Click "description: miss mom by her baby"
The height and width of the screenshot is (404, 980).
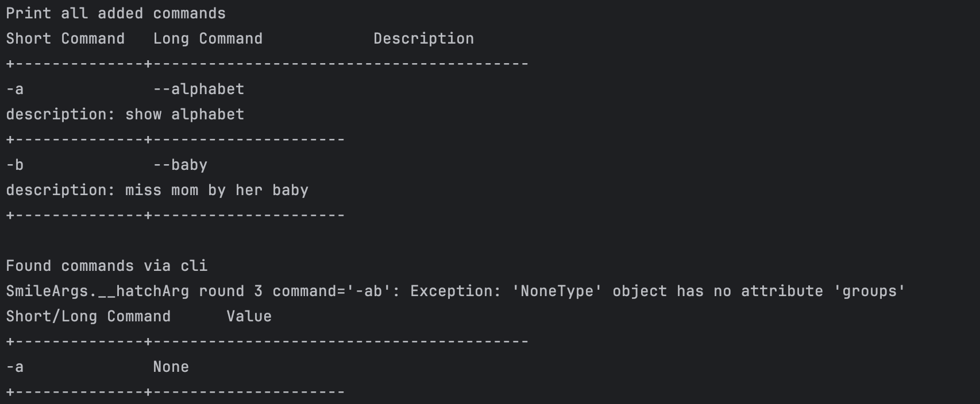point(157,190)
